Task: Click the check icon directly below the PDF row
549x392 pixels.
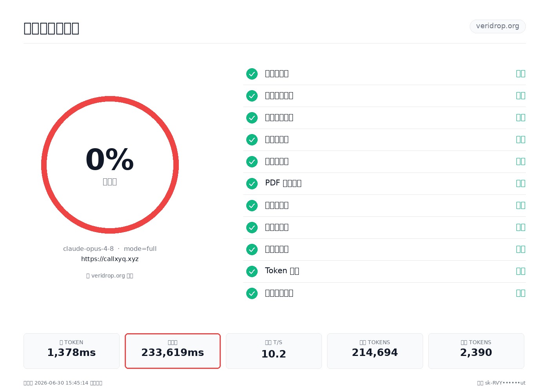Action: [252, 205]
